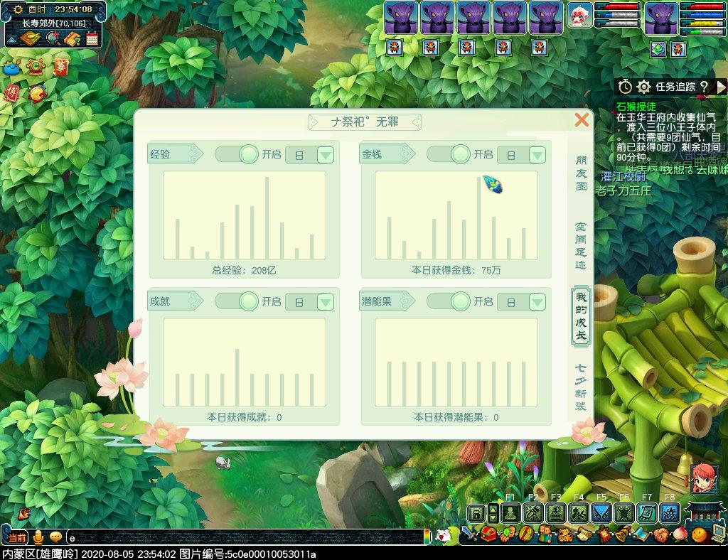Toggle the chat microphone voice input
This screenshot has width=728, height=560.
(x=38, y=537)
